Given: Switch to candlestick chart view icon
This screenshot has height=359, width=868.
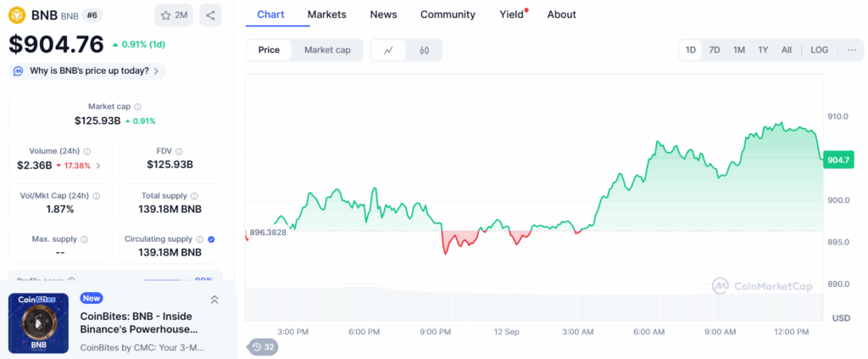Looking at the screenshot, I should click(424, 50).
